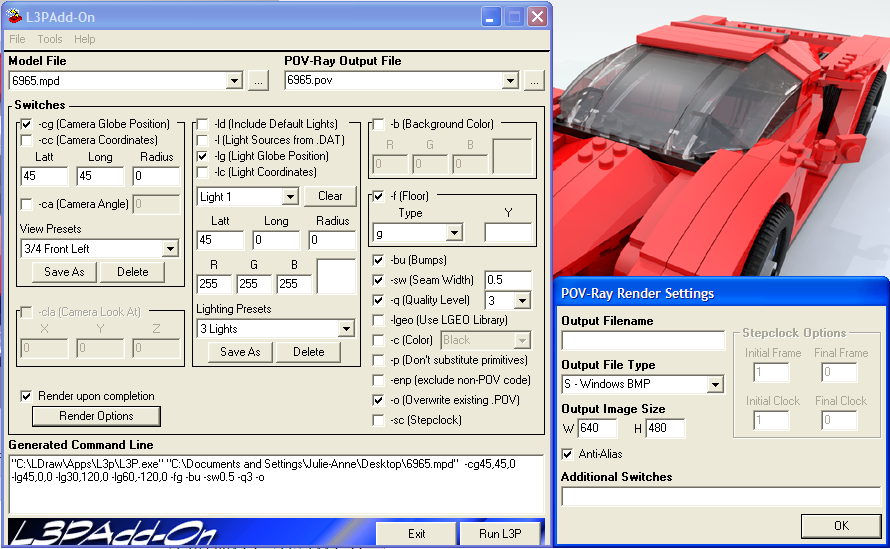Toggle -f Floor checkbox
This screenshot has width=890, height=549.
378,196
